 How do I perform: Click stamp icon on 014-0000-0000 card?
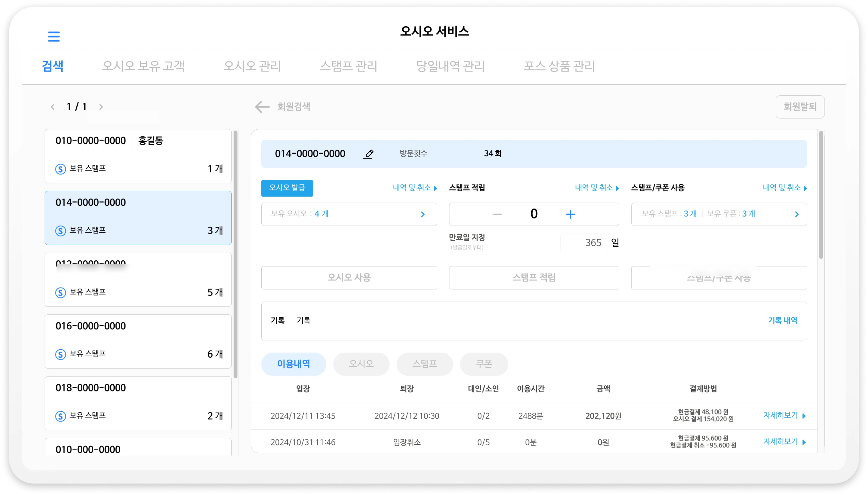point(60,231)
